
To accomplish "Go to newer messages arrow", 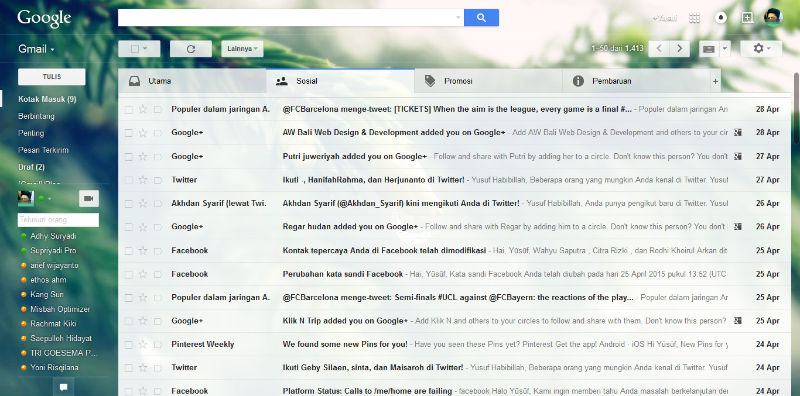I will coord(659,48).
